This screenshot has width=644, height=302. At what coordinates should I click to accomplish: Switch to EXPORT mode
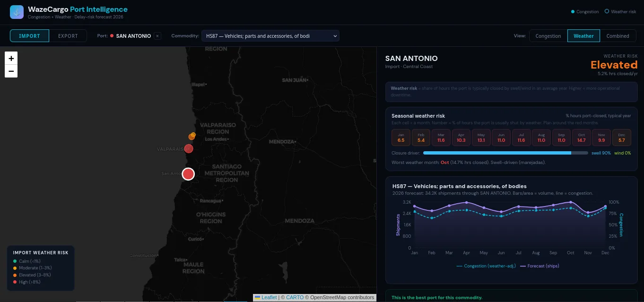(x=68, y=36)
